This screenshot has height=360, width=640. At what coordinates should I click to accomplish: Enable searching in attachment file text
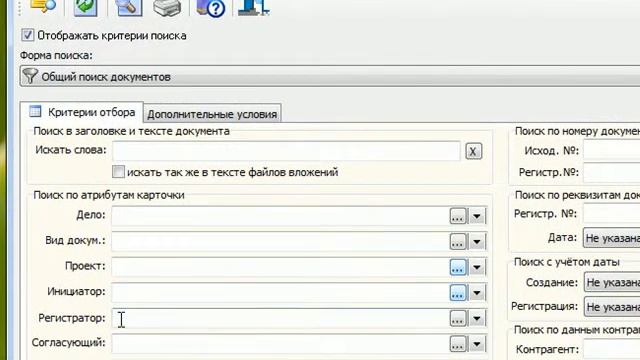coord(118,171)
